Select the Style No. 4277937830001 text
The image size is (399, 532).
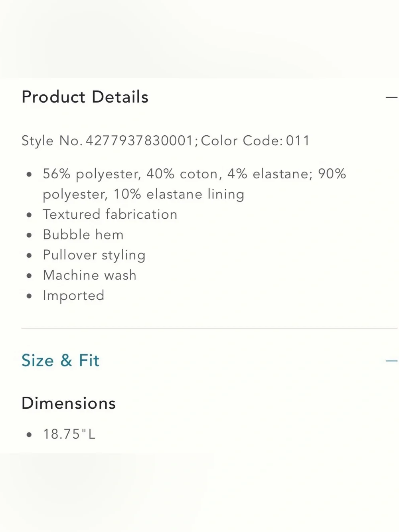coord(107,140)
